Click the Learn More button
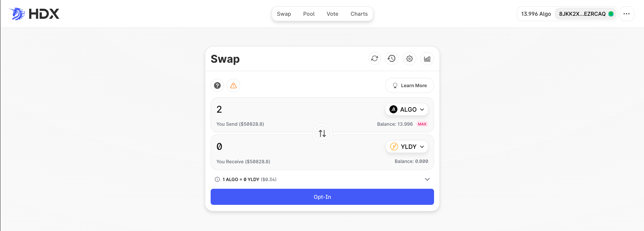This screenshot has width=644, height=231. click(x=410, y=85)
